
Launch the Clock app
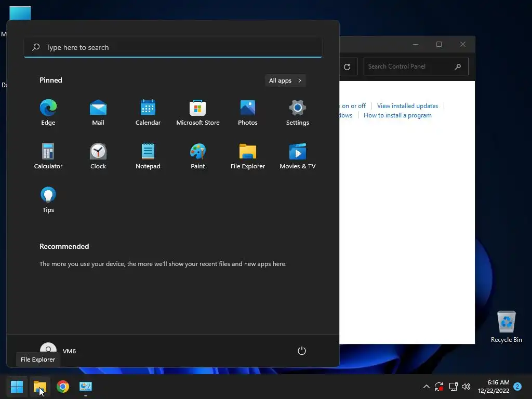98,156
